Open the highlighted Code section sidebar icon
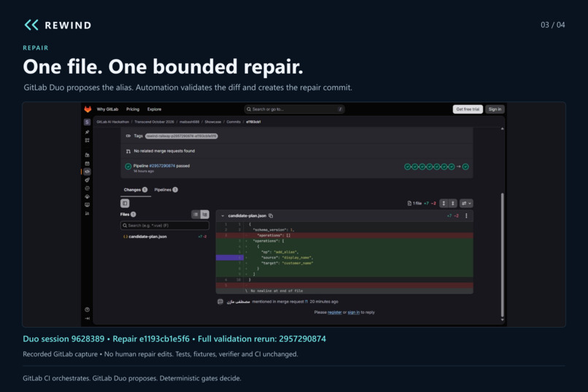The width and height of the screenshot is (588, 392). coord(87,172)
